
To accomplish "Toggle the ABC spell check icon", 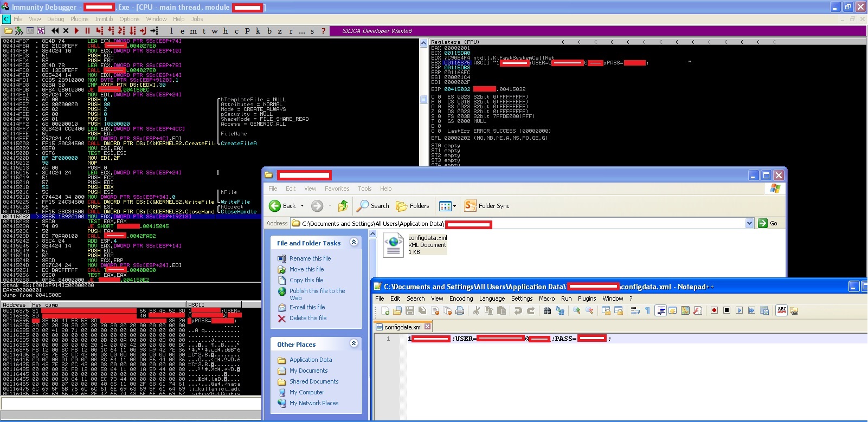I will click(x=782, y=310).
